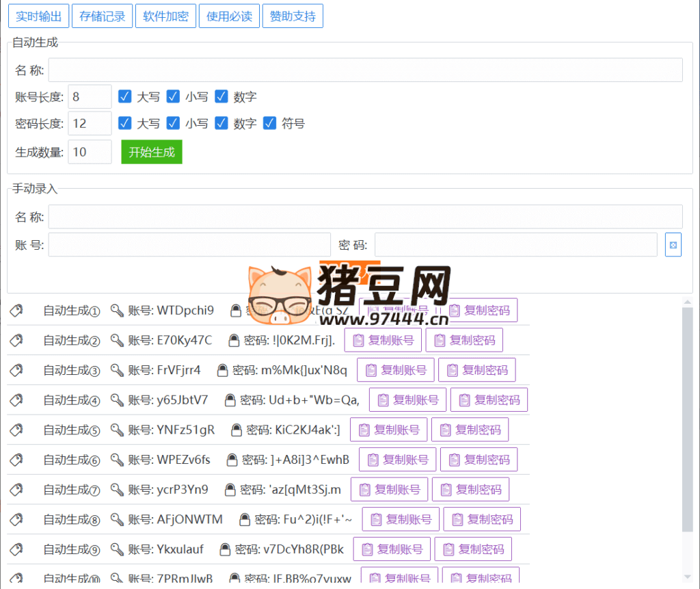Click 复制账号 for entry 自动生成⑨

[x=391, y=549]
